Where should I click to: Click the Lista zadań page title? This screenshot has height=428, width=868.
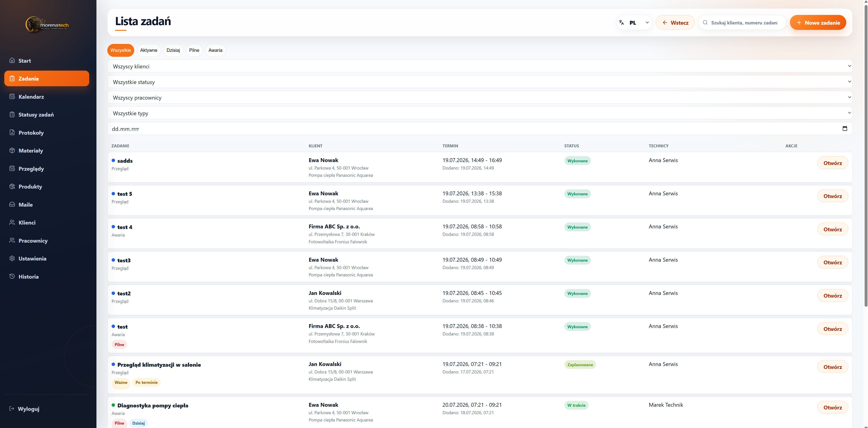click(x=143, y=21)
